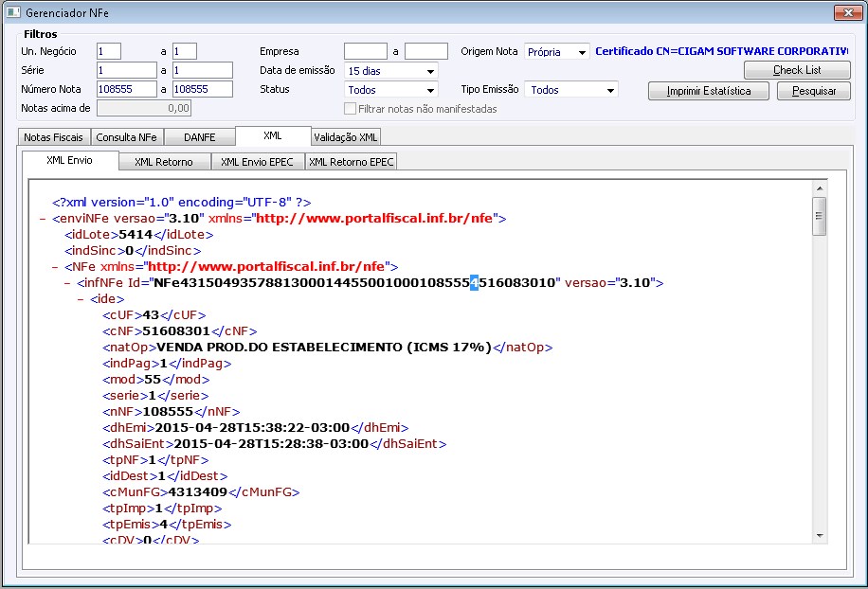Viewport: 868px width, 589px height.
Task: Click the scrollbar up arrow in XML viewer
Action: pos(820,188)
